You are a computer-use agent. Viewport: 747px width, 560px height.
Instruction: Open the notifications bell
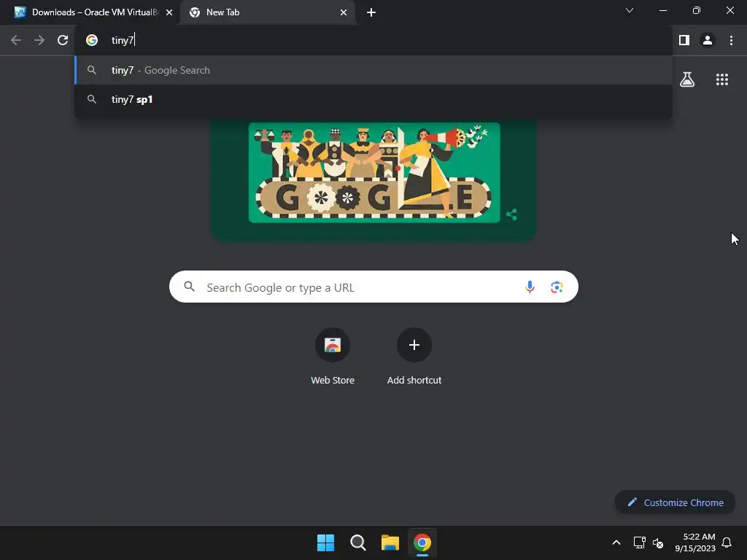(x=727, y=542)
